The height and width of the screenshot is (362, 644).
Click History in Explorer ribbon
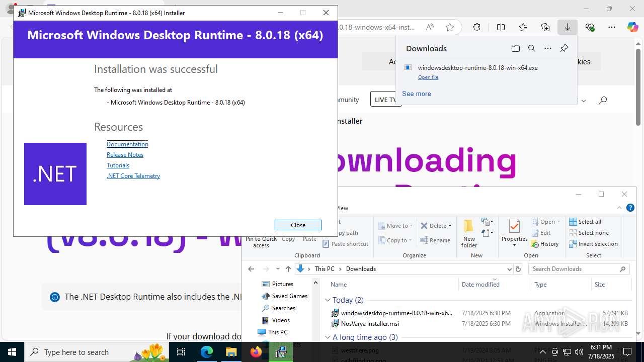pyautogui.click(x=545, y=244)
